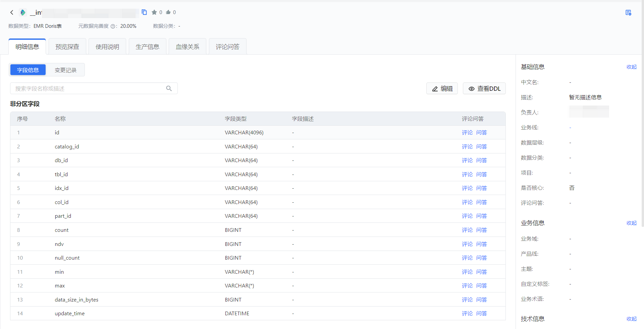Open 评论 for count field

click(x=467, y=230)
